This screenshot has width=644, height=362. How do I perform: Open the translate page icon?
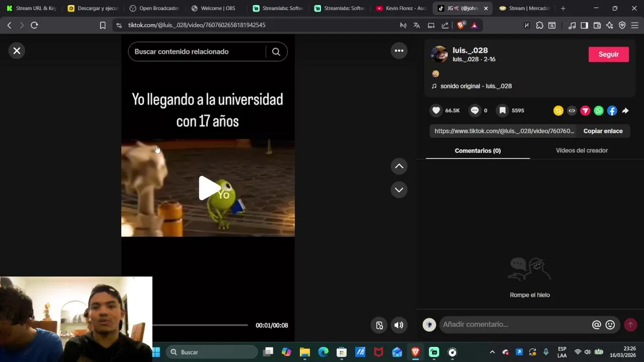click(417, 25)
